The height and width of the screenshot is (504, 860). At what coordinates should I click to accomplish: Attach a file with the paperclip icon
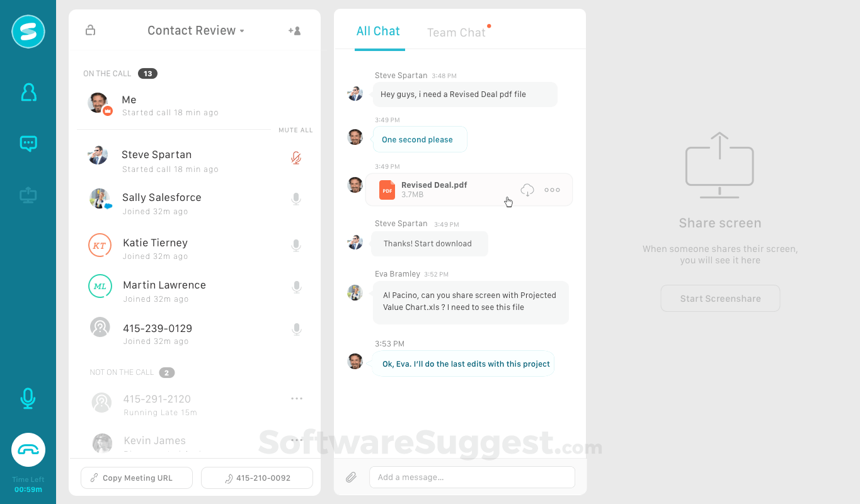[x=351, y=477]
